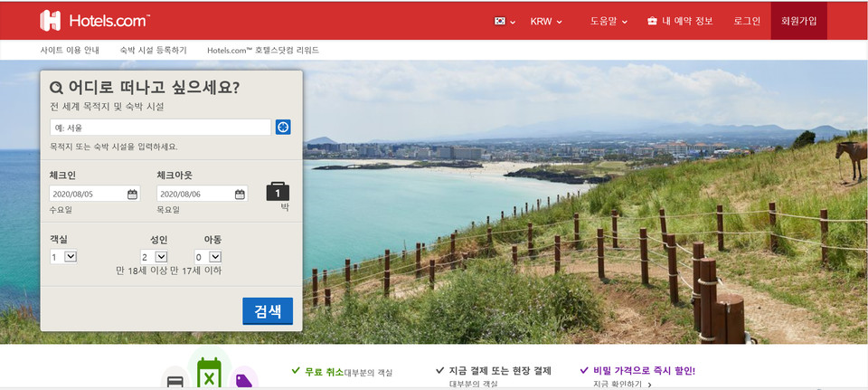868x390 pixels.
Task: Open the 지금 확인하기 link
Action: [x=622, y=384]
